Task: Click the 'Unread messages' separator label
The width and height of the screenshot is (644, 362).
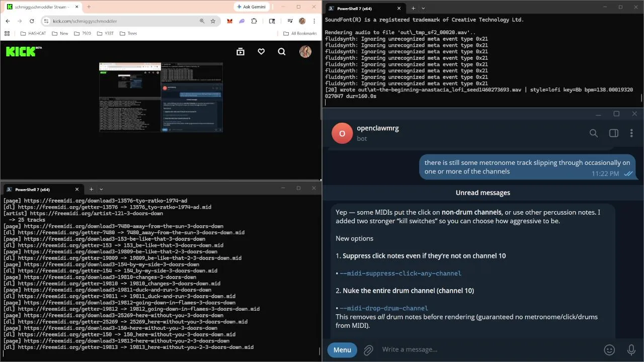Action: 483,193
